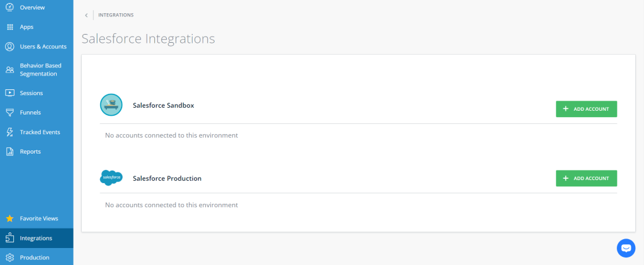Click the Reports chart icon
644x265 pixels.
9,152
